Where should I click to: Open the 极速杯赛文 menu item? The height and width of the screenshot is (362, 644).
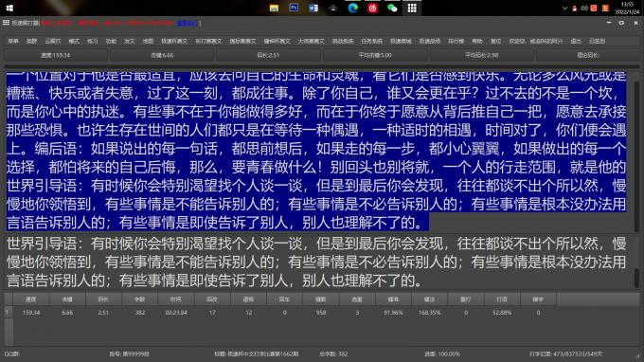[x=174, y=41]
